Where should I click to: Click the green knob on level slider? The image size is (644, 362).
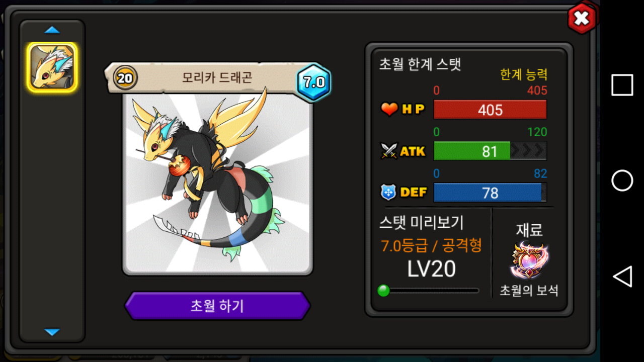[x=383, y=291]
